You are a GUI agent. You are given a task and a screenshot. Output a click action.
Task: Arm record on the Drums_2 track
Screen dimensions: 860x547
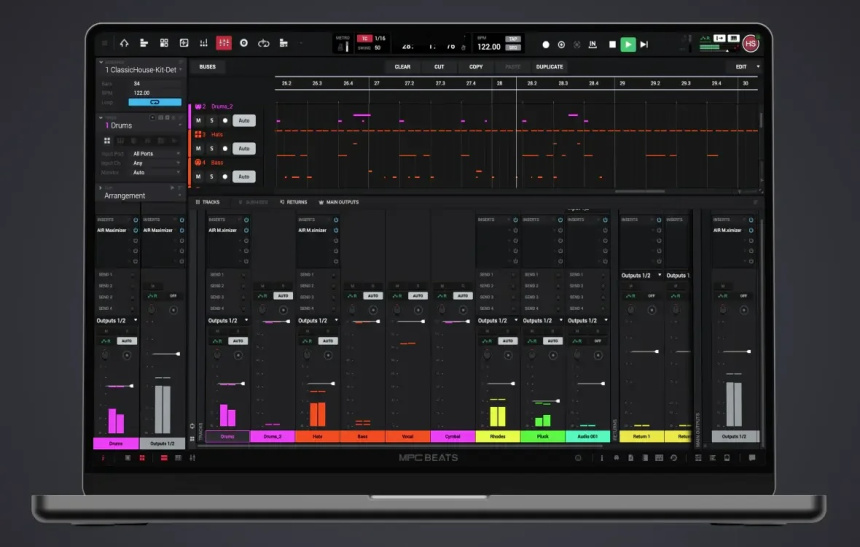(225, 121)
